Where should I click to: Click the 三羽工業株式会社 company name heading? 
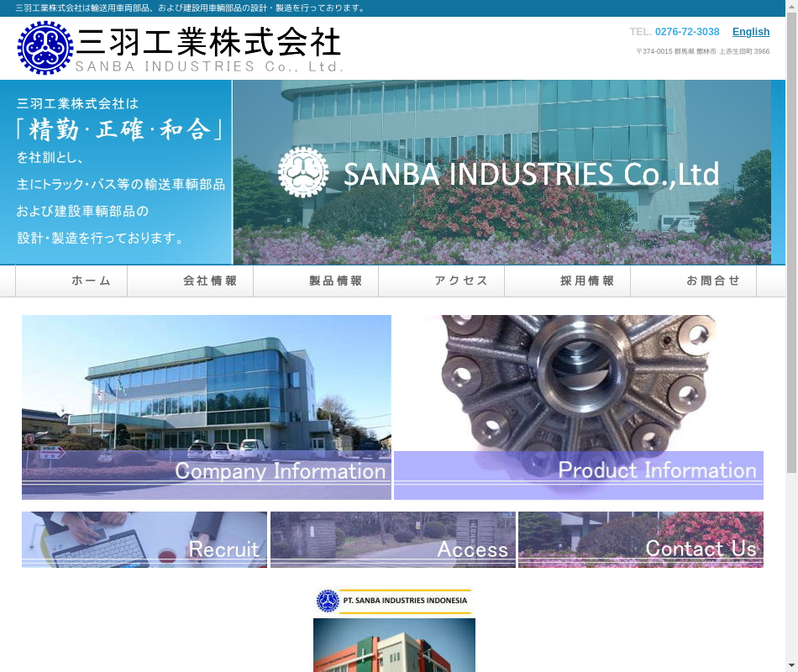[208, 42]
